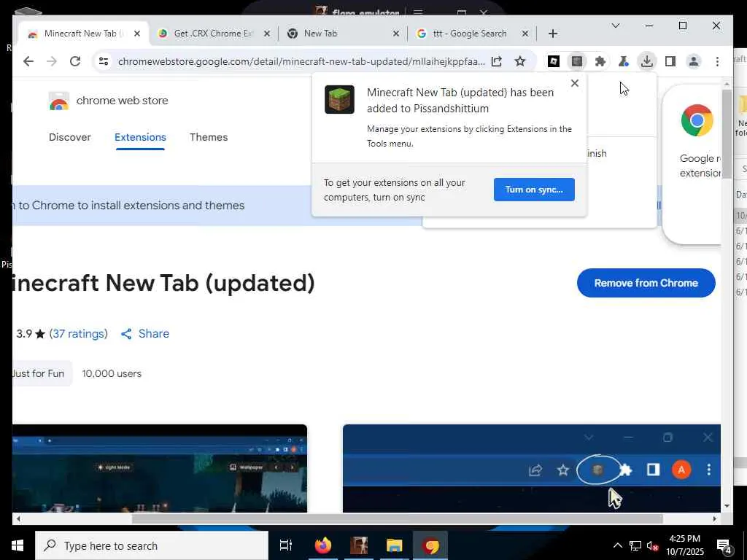Click the Minecraft New Tab extension icon

point(577,61)
